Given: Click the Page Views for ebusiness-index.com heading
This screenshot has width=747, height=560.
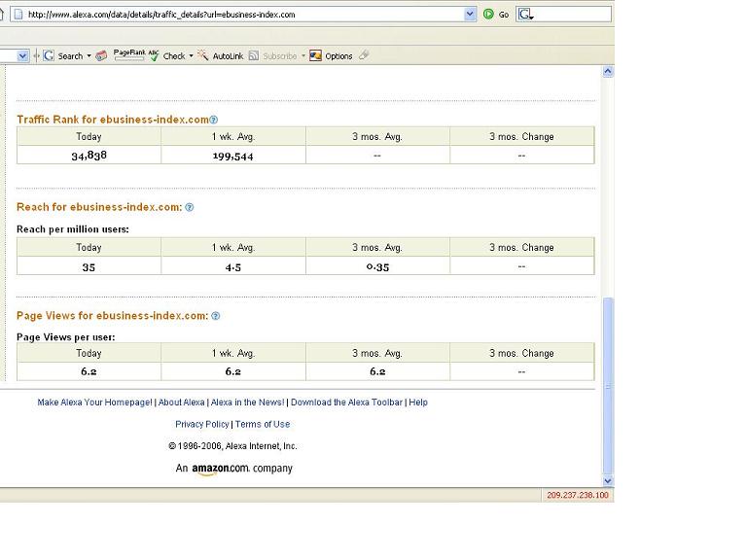Looking at the screenshot, I should click(113, 316).
